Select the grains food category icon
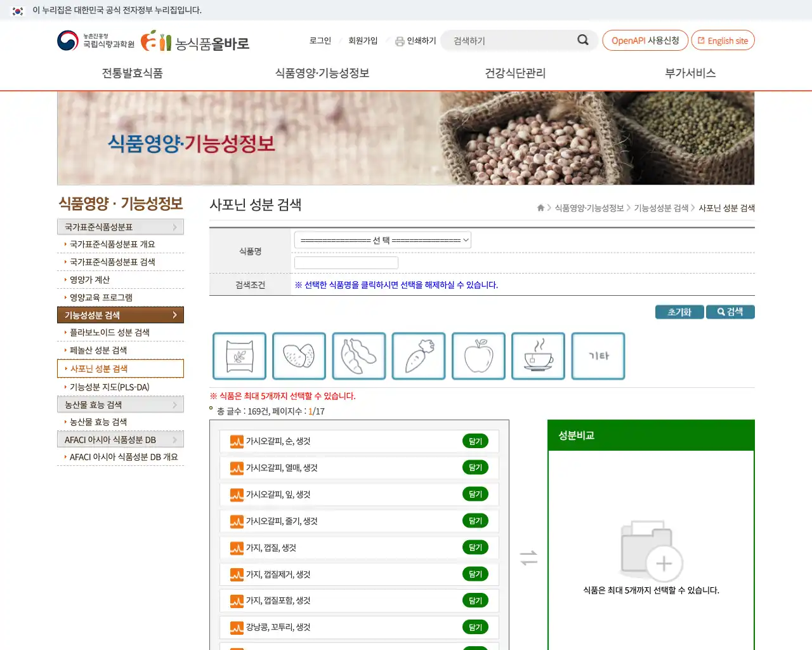The height and width of the screenshot is (650, 812). coord(239,356)
